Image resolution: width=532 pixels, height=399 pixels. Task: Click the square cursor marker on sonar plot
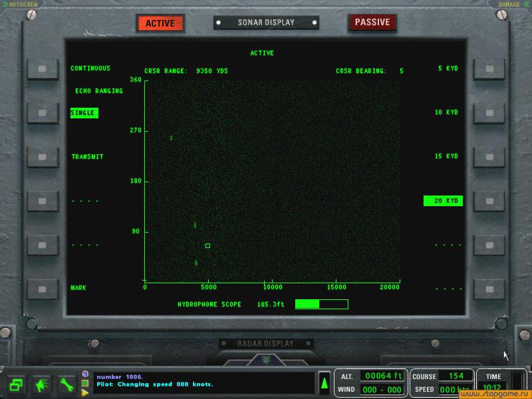click(207, 245)
